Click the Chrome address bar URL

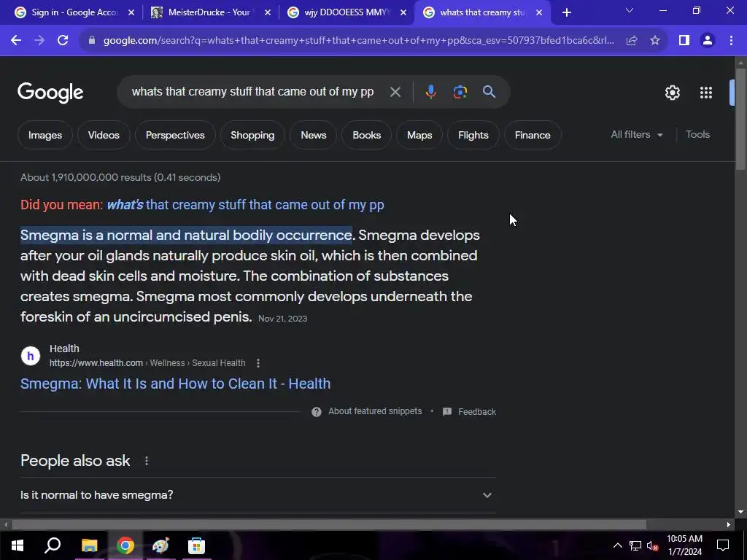click(x=358, y=41)
